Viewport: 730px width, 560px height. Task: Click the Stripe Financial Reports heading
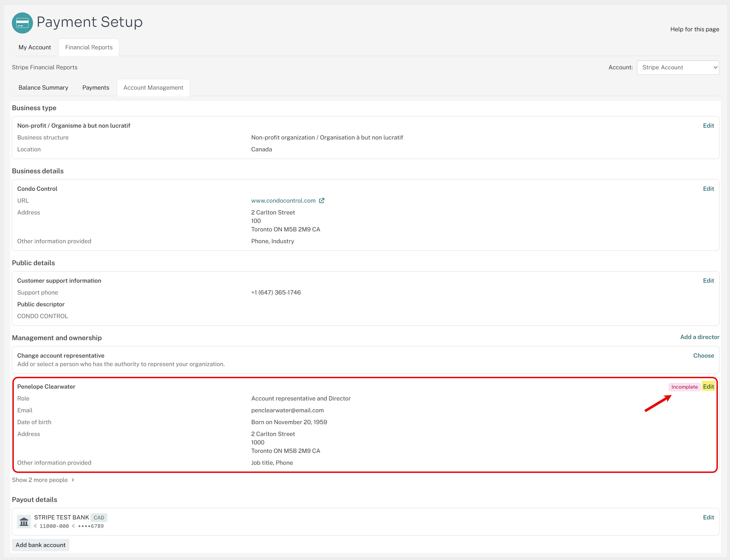click(45, 67)
